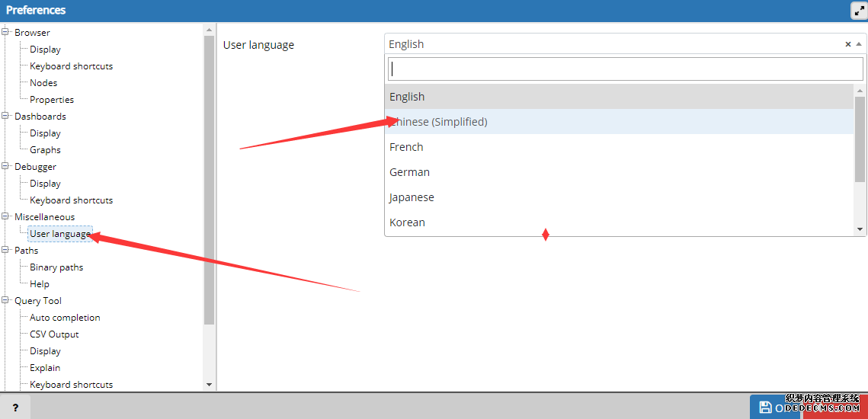Open Nodes under Browser
The image size is (868, 419).
point(43,83)
